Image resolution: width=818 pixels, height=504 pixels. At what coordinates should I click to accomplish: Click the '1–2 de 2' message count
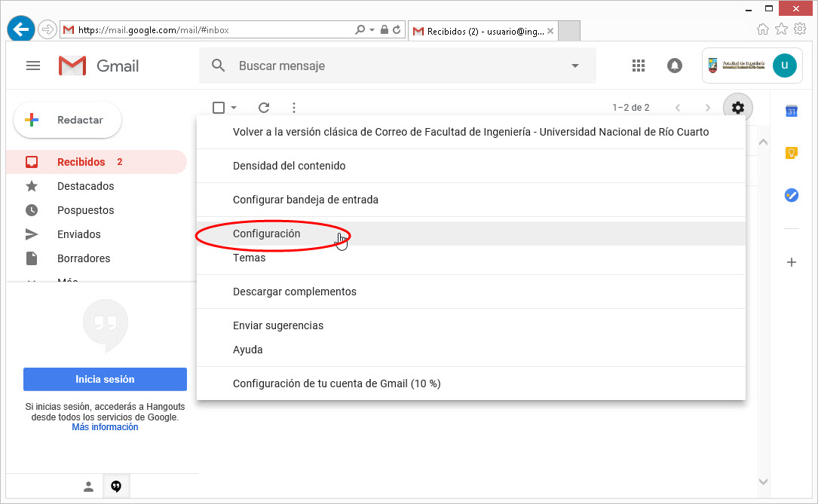point(631,108)
